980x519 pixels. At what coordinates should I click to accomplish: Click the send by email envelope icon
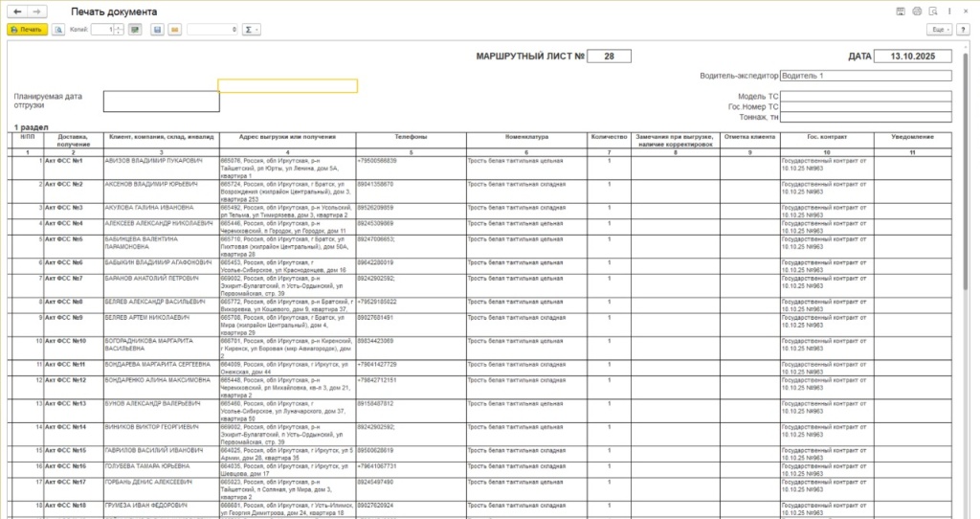tap(174, 30)
